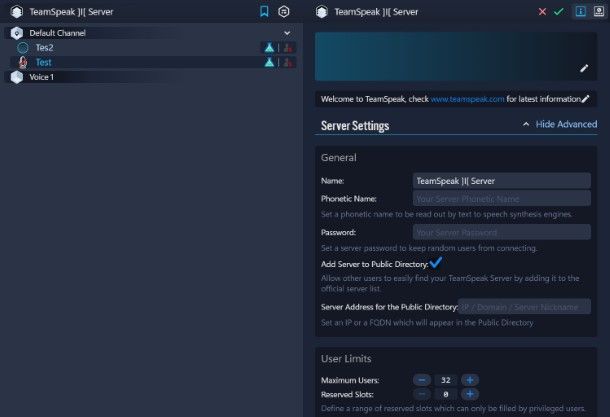The height and width of the screenshot is (417, 610).
Task: Click the Hide Advanced link
Action: (x=566, y=124)
